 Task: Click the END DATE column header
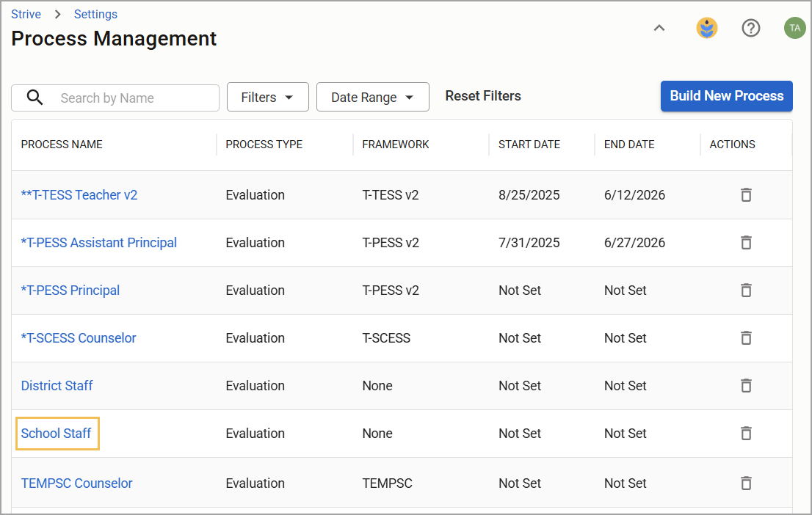click(629, 145)
